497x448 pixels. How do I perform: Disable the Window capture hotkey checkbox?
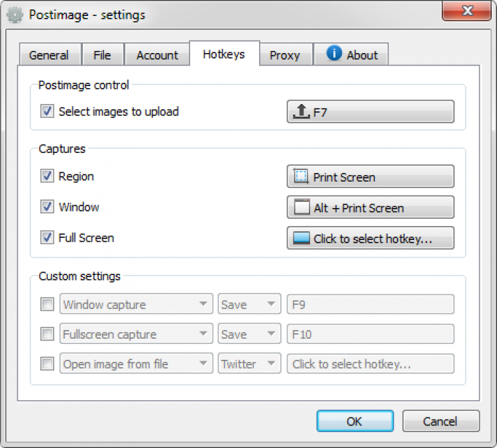pos(47,207)
